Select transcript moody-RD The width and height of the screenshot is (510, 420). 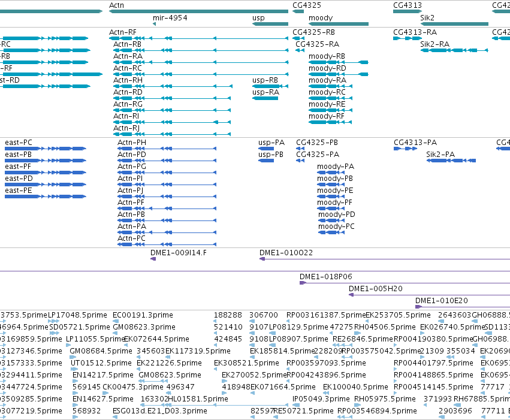click(327, 68)
